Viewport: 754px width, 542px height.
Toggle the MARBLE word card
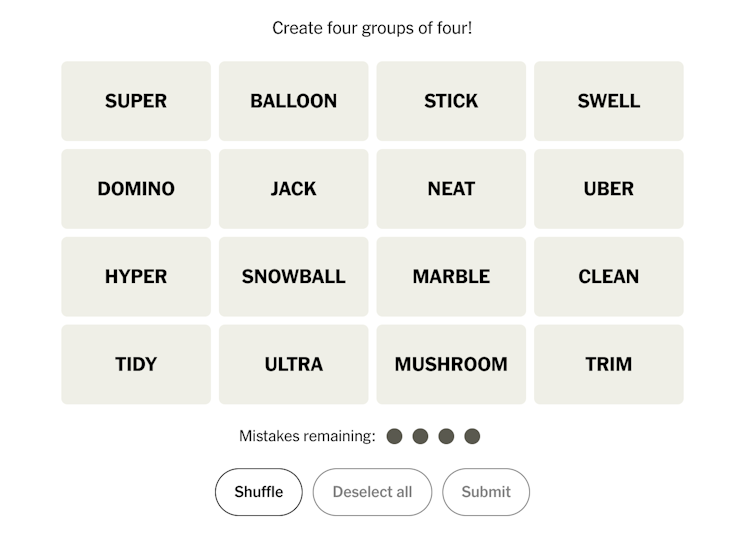tap(451, 277)
